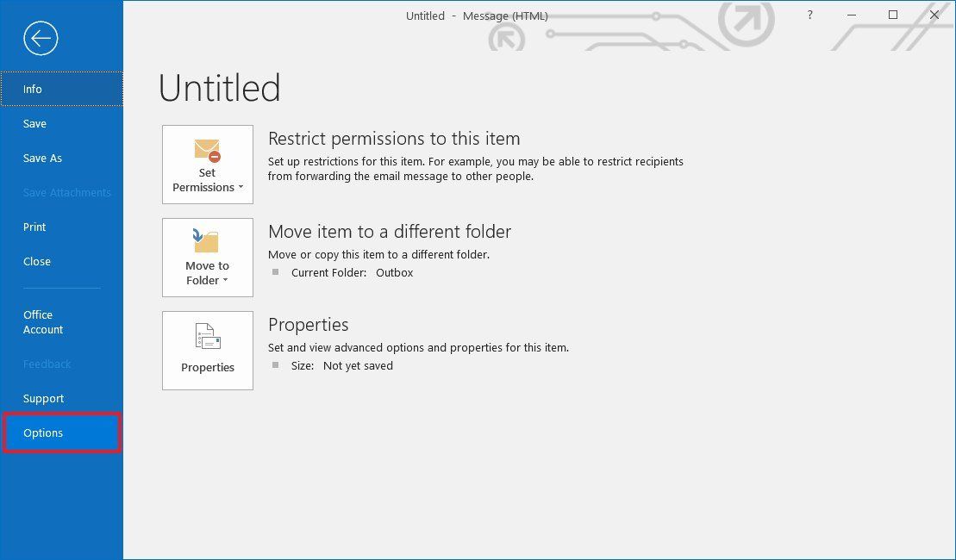The image size is (956, 560).
Task: Open Office Account page
Action: coord(61,322)
